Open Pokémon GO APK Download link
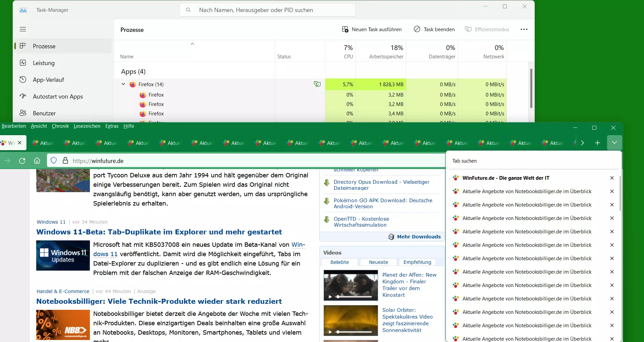 383,203
